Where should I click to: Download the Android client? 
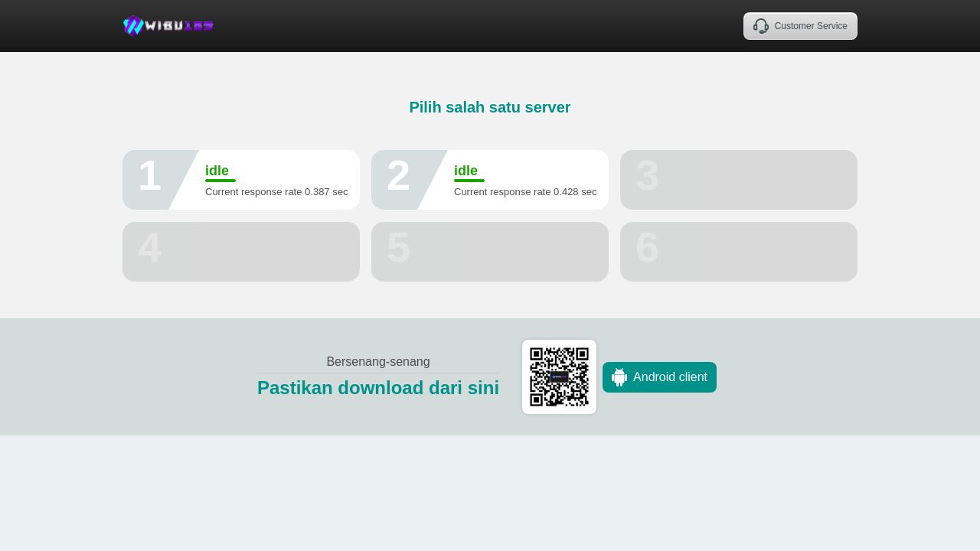click(x=659, y=377)
